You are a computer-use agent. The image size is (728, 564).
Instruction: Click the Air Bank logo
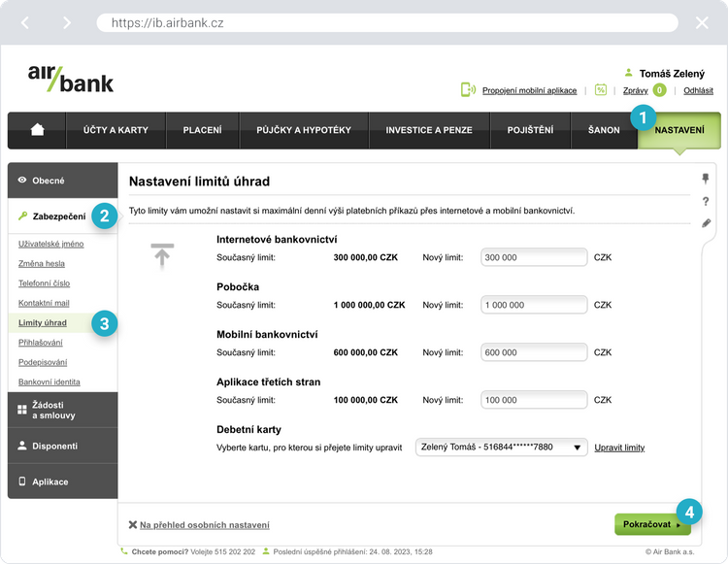point(70,78)
